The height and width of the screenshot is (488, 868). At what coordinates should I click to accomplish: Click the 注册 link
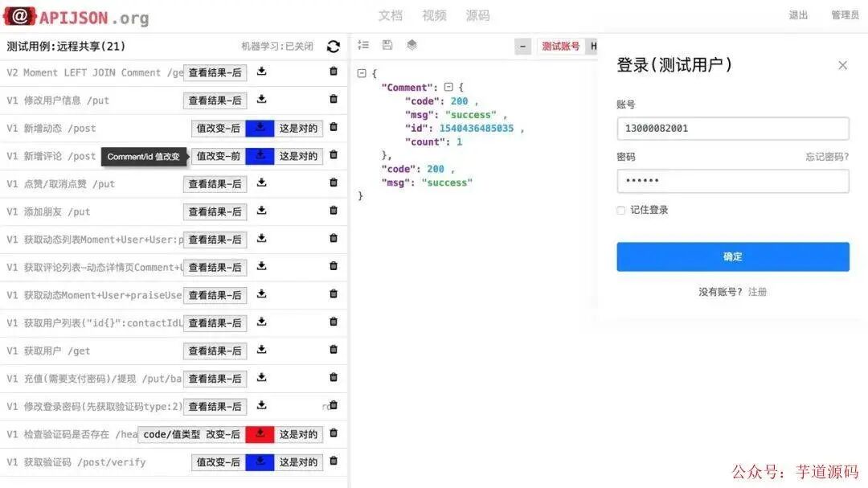(x=757, y=292)
